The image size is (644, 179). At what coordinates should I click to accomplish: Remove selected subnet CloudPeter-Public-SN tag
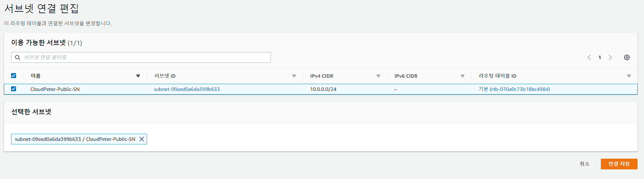(142, 139)
